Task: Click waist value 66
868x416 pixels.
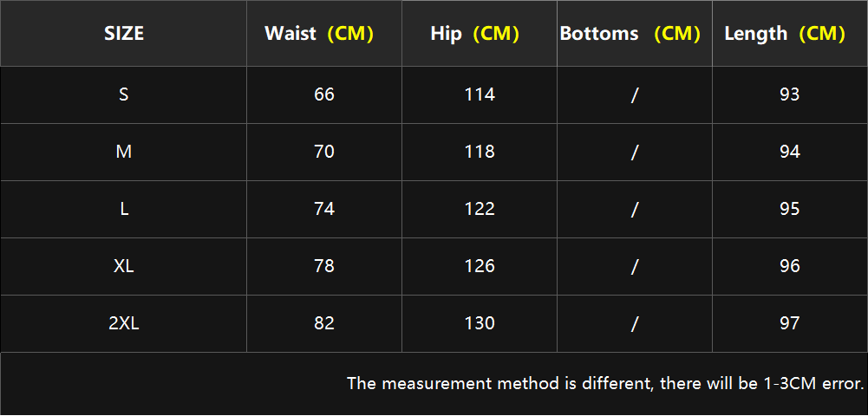Action: coord(323,94)
